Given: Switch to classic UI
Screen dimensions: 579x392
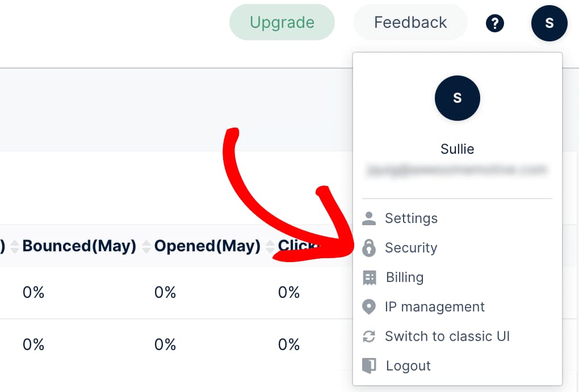Looking at the screenshot, I should 447,336.
